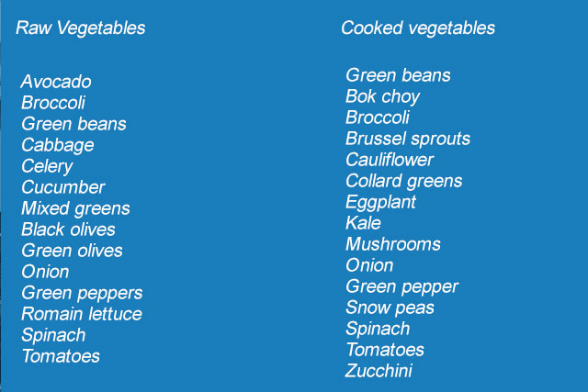Click the Raw Vegetables heading

tap(81, 28)
